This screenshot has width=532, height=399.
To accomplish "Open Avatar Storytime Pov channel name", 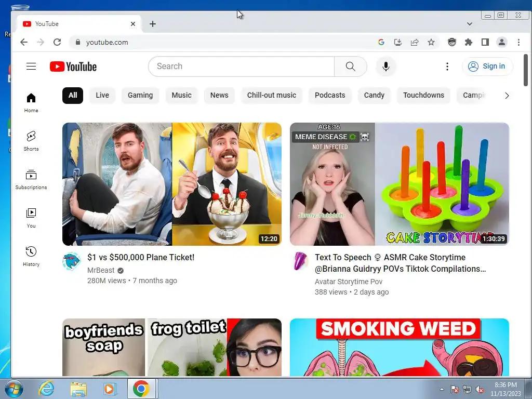I will [349, 282].
